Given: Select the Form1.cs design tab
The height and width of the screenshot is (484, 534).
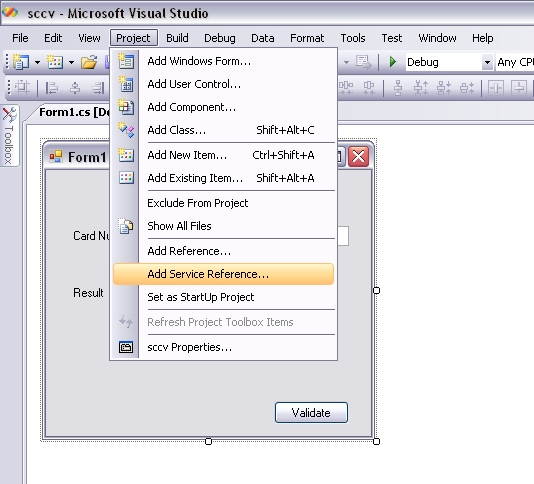Looking at the screenshot, I should [74, 112].
